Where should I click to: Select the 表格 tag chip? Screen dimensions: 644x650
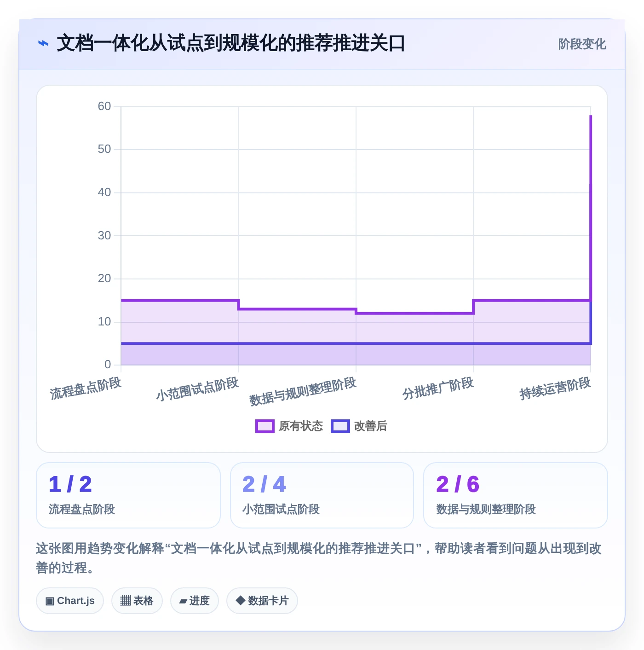[x=137, y=601]
